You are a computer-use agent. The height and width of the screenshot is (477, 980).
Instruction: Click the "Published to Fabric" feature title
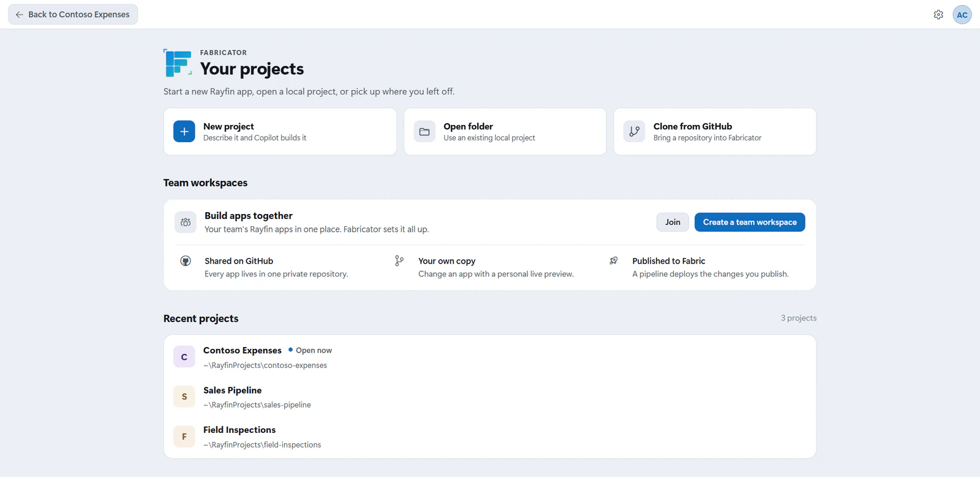coord(669,261)
